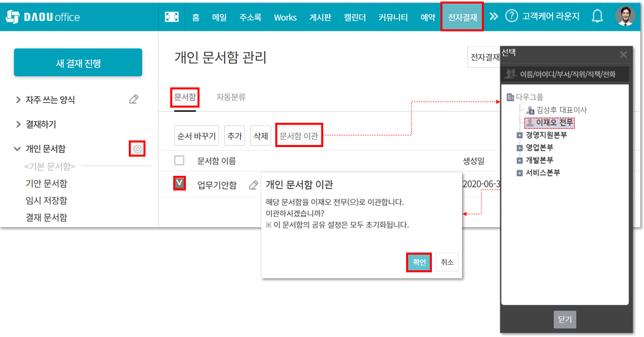The height and width of the screenshot is (337, 644).
Task: Expand the 개발본부 department node
Action: pyautogui.click(x=519, y=161)
